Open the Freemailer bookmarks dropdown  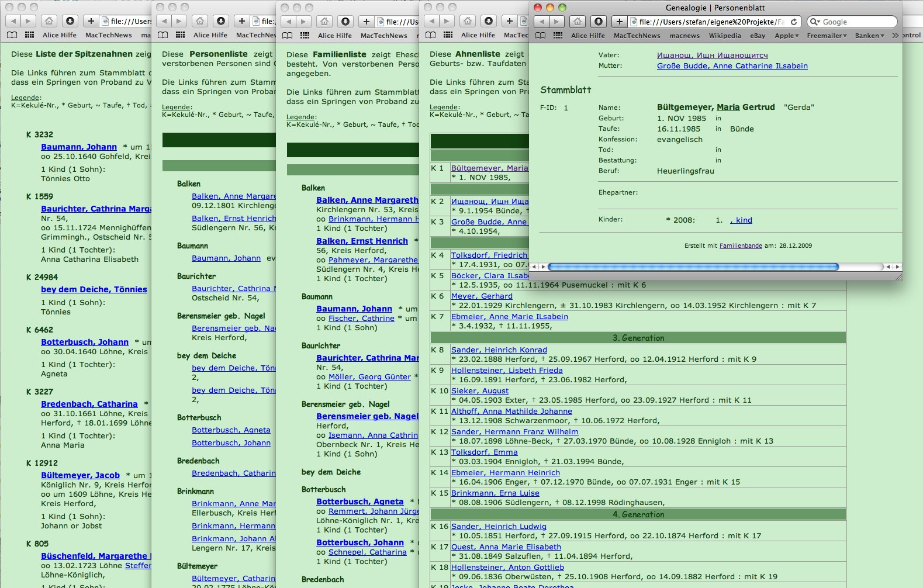pyautogui.click(x=827, y=36)
